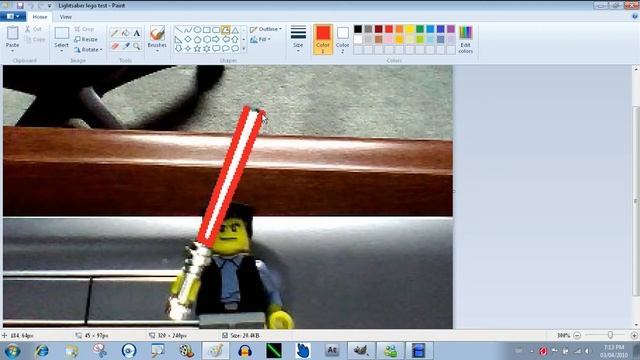Viewport: 640px width, 360px height.
Task: Click the Cut button
Action: pos(33,29)
